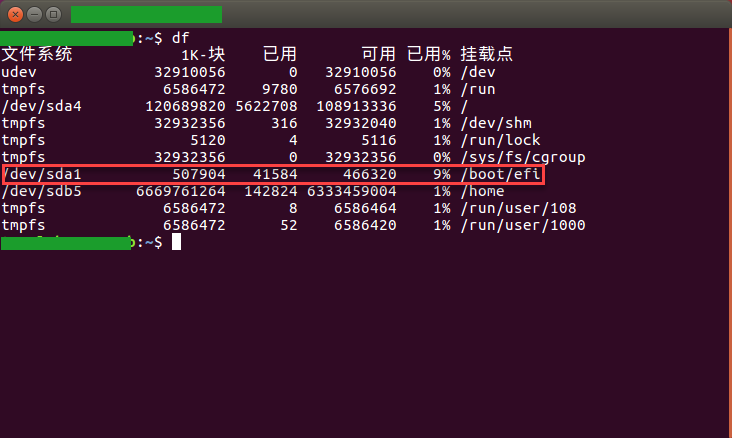Click the /home mount point
The image size is (732, 438).
tap(484, 192)
